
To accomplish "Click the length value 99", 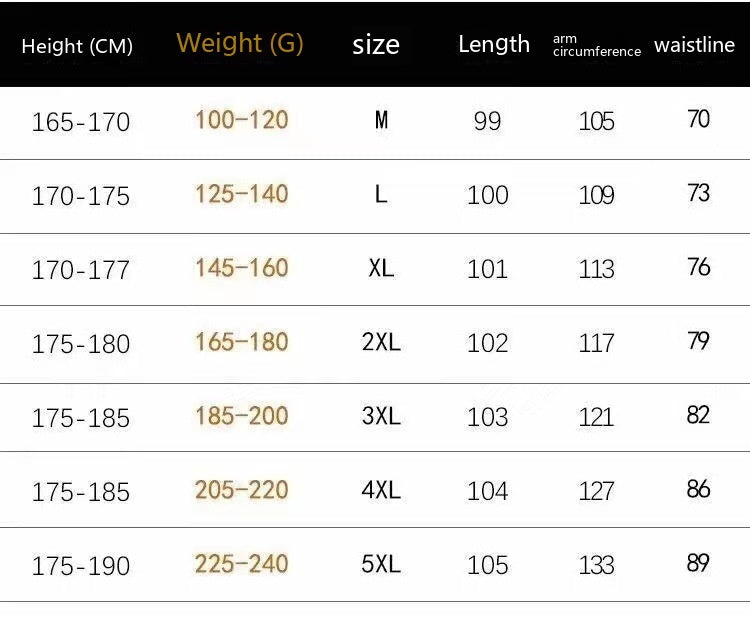I will [x=487, y=121].
